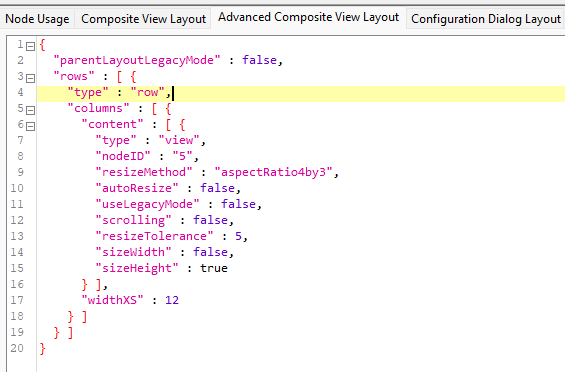The width and height of the screenshot is (565, 372).
Task: Collapse the root object fold on line 1
Action: coord(31,46)
